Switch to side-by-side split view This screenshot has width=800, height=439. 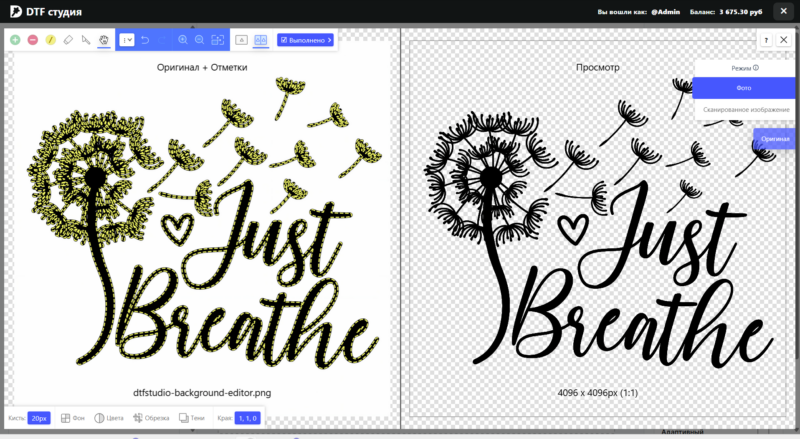coord(261,40)
